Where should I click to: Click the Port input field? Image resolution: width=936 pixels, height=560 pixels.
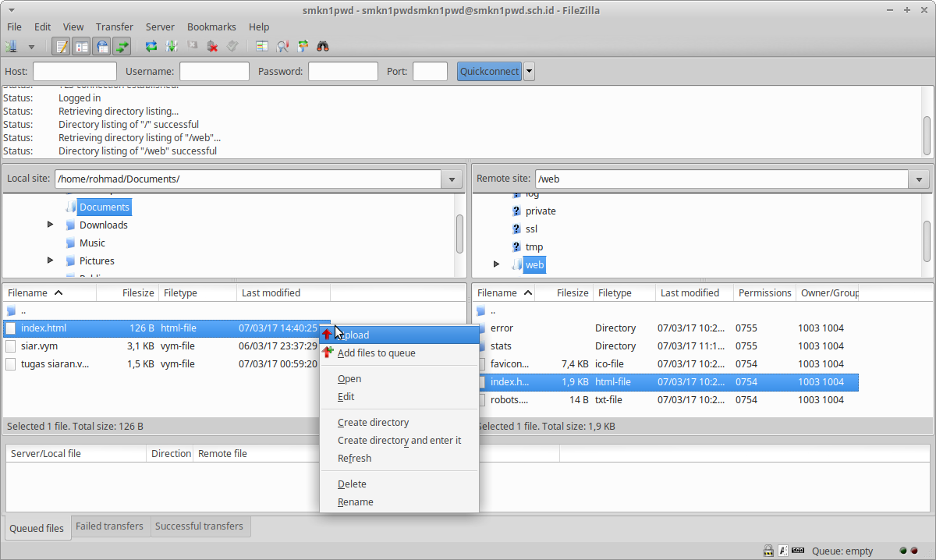point(430,71)
